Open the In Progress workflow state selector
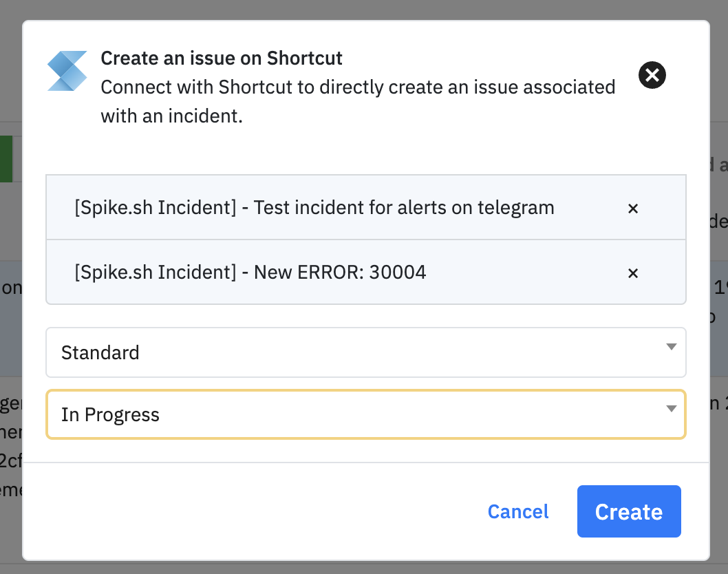Screen dimensions: 728x574 tap(344, 414)
